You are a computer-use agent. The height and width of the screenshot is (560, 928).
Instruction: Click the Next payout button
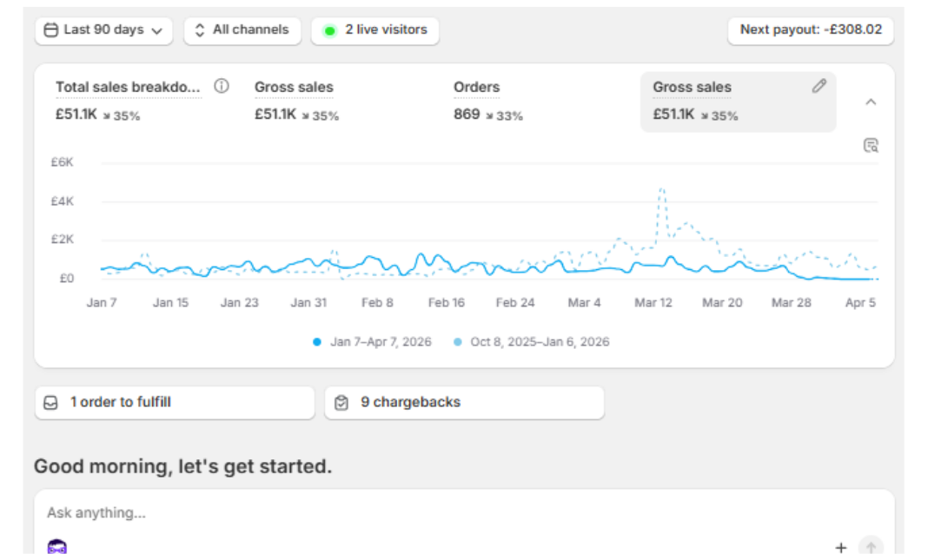pos(810,30)
